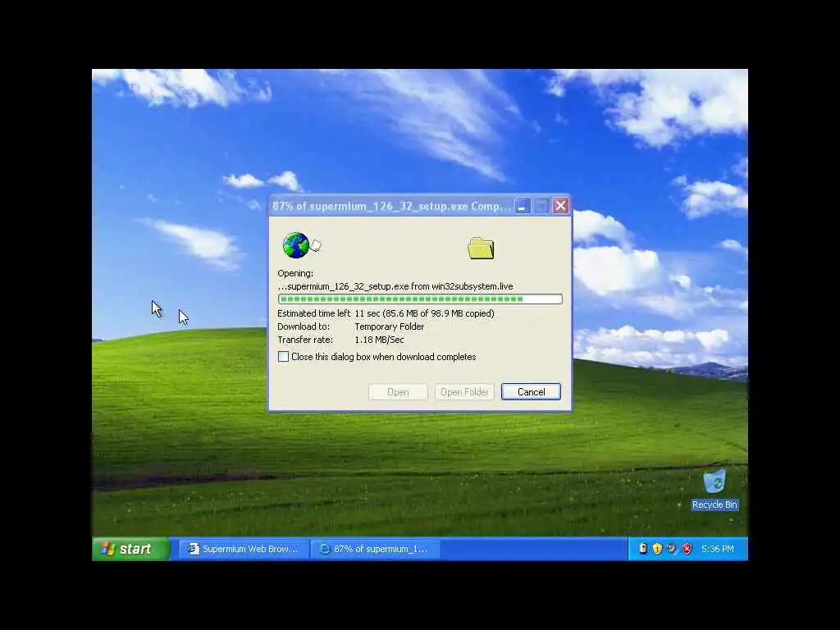
Task: Cancel the supermium download
Action: pyautogui.click(x=531, y=392)
